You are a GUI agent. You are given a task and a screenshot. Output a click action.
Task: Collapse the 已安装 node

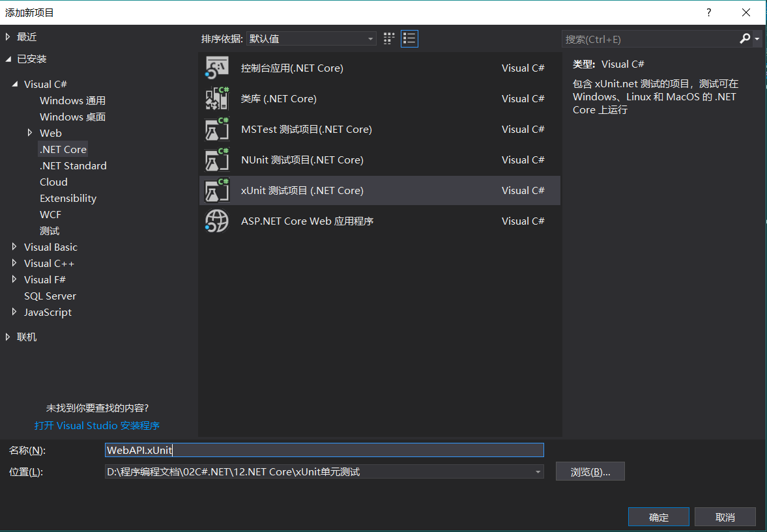(8, 59)
